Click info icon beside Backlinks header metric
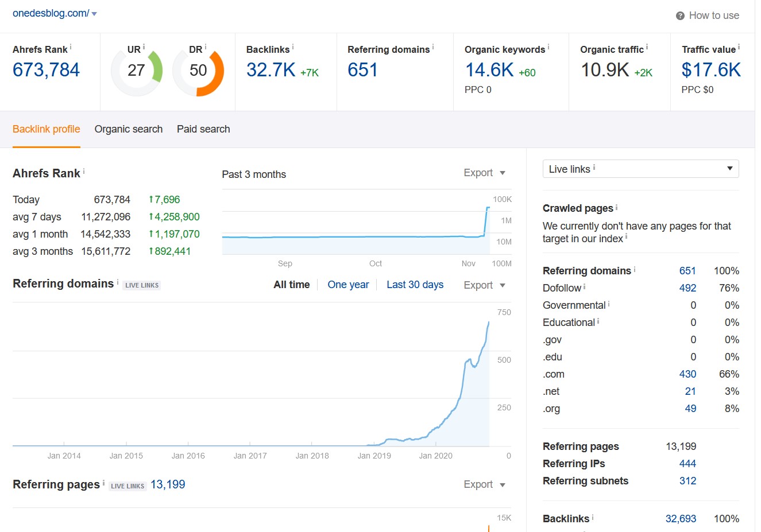761x532 pixels. 293,47
